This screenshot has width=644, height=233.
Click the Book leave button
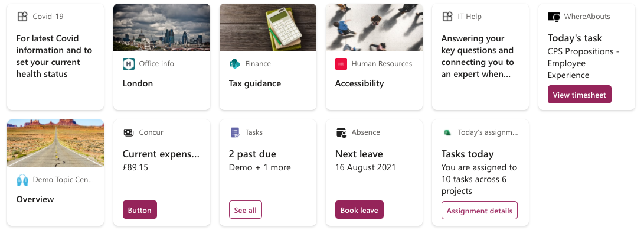pos(359,209)
